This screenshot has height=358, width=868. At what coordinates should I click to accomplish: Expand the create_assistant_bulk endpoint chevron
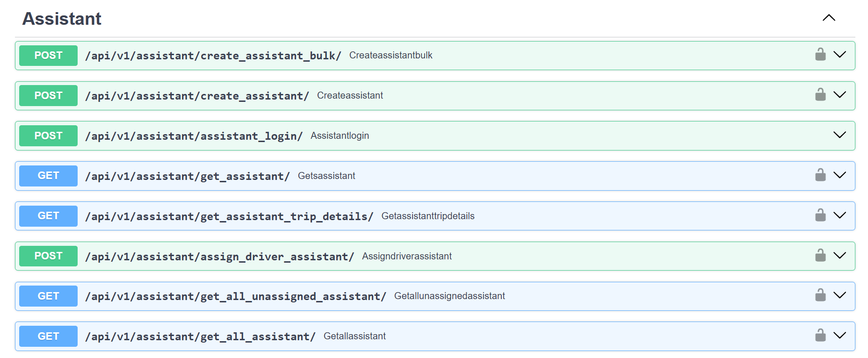tap(839, 55)
